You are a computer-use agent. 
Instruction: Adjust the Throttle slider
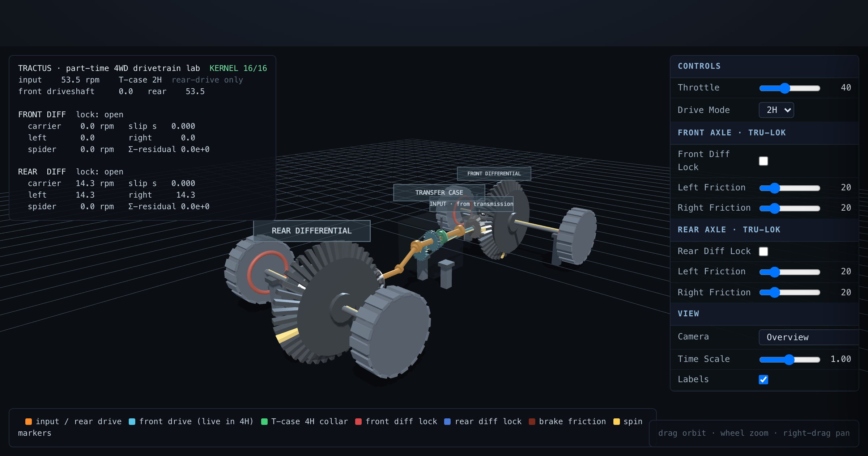[790, 88]
